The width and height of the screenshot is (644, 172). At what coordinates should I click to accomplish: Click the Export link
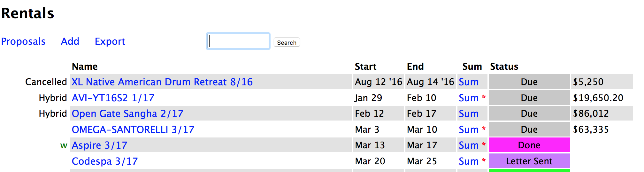coord(110,42)
